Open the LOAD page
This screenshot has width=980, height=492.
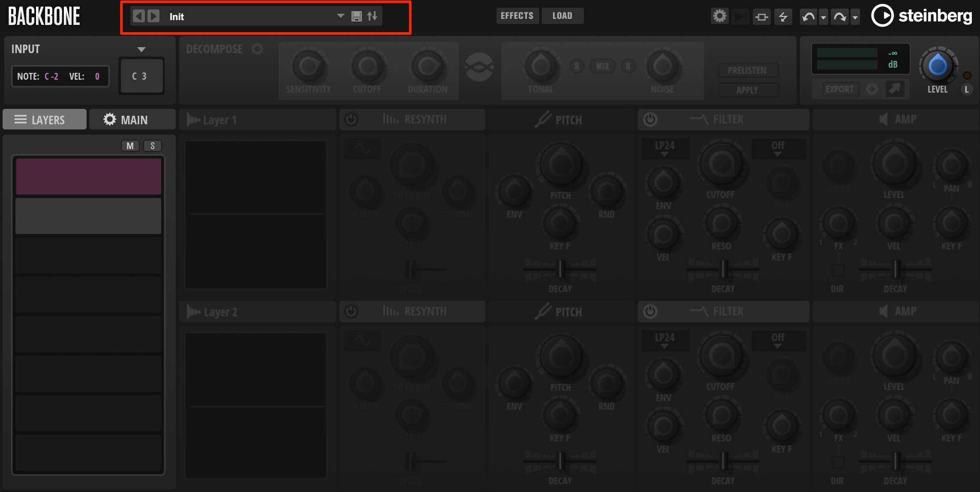pos(562,16)
